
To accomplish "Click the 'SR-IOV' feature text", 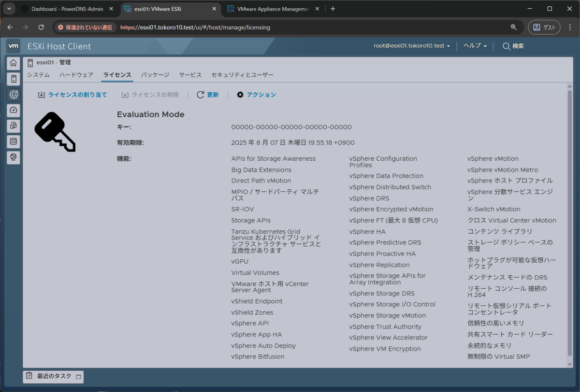I will point(243,210).
